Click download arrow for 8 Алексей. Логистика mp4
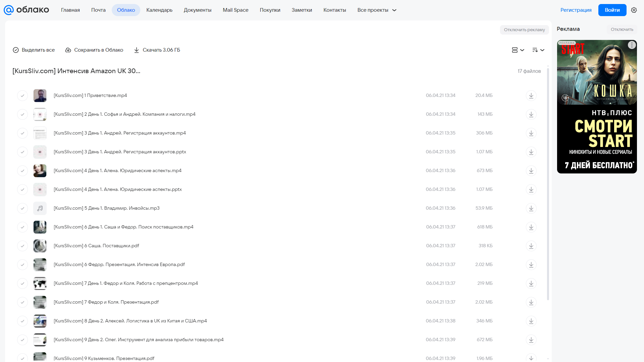 (x=531, y=321)
